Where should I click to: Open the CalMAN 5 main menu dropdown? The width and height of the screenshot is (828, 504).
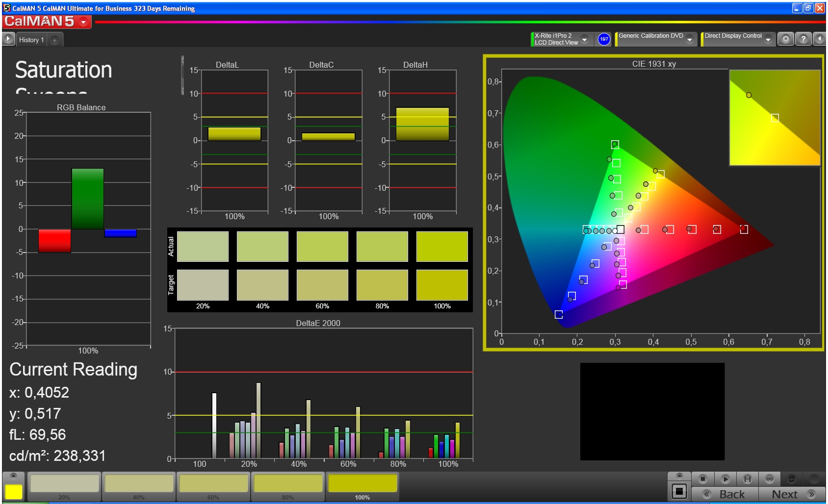point(83,22)
